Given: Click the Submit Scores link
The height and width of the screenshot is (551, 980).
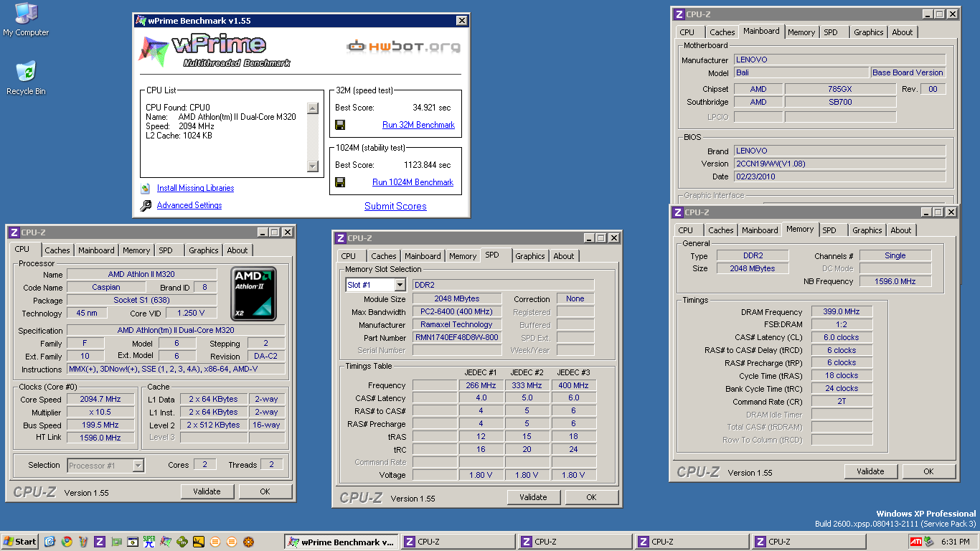Looking at the screenshot, I should coord(395,206).
